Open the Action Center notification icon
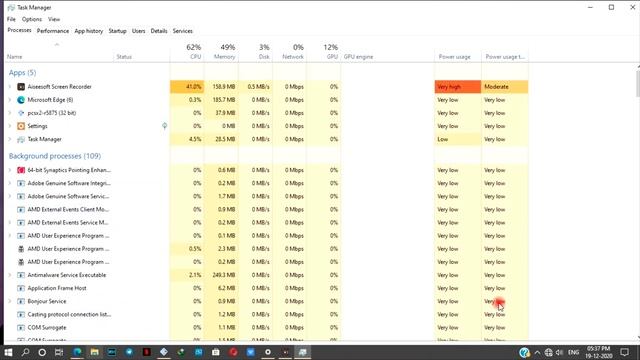 click(x=624, y=352)
